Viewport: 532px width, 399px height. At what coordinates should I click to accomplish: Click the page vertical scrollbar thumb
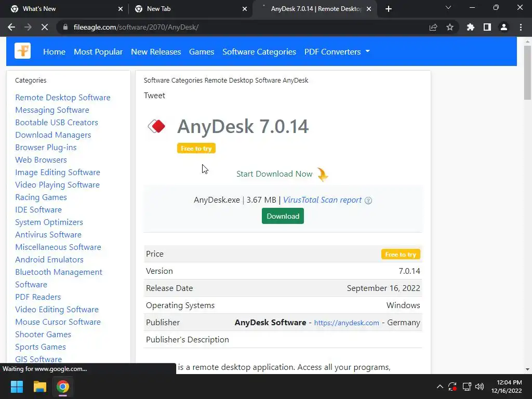coord(527,72)
